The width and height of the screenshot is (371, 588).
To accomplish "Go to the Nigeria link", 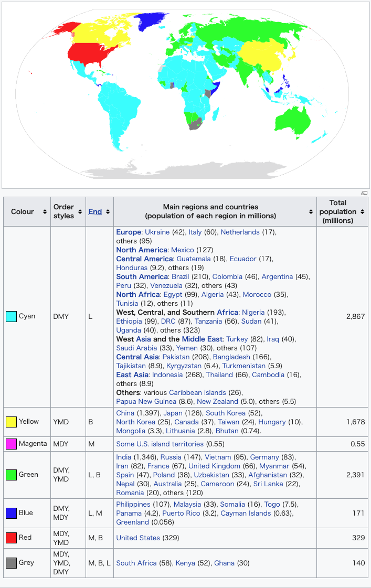I will tap(253, 312).
